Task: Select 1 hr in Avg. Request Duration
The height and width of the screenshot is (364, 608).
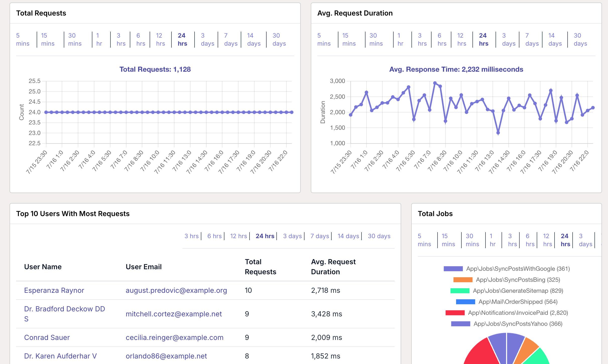Action: click(x=400, y=40)
